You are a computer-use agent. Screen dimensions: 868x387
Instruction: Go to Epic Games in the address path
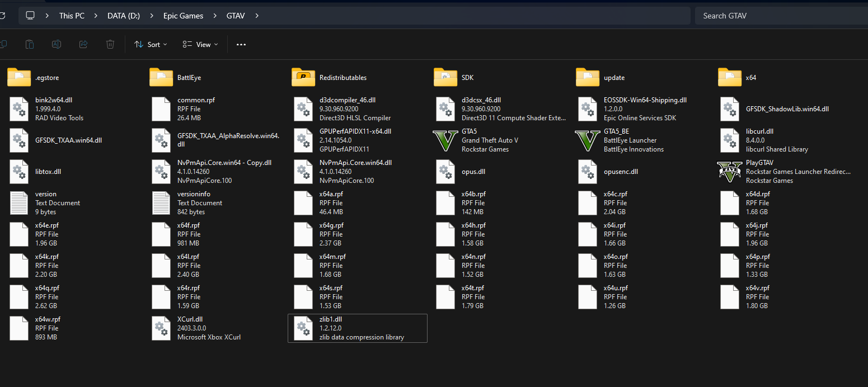pos(183,16)
